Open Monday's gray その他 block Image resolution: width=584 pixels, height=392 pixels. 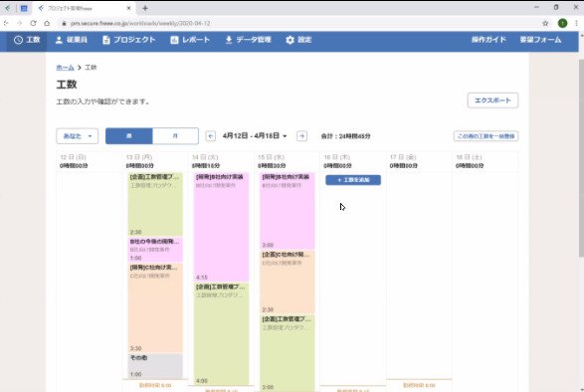[155, 366]
